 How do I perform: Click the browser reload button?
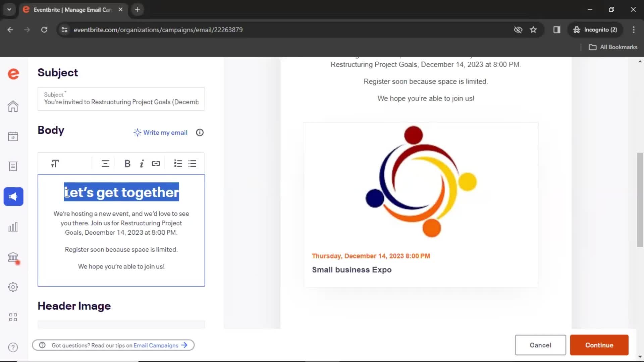pos(44,30)
